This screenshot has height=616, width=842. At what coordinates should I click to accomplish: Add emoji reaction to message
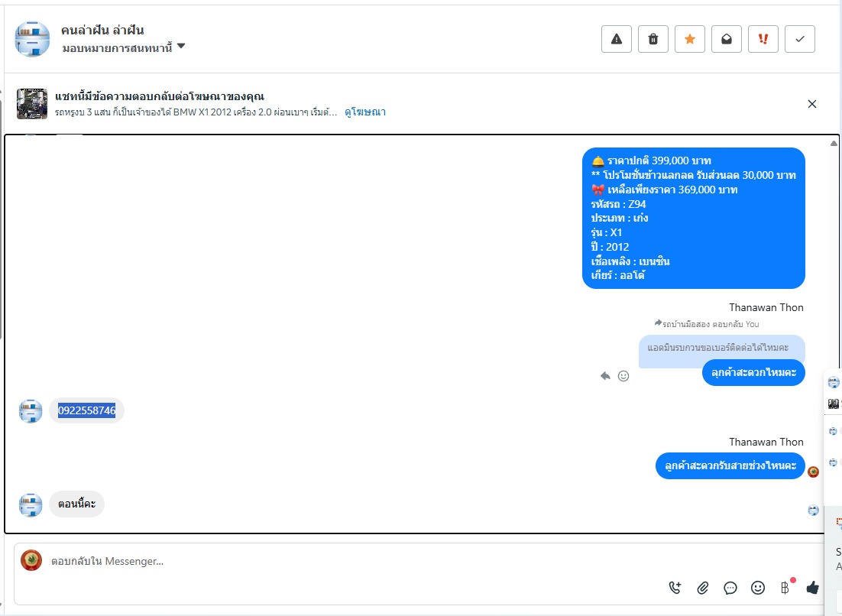tap(623, 376)
